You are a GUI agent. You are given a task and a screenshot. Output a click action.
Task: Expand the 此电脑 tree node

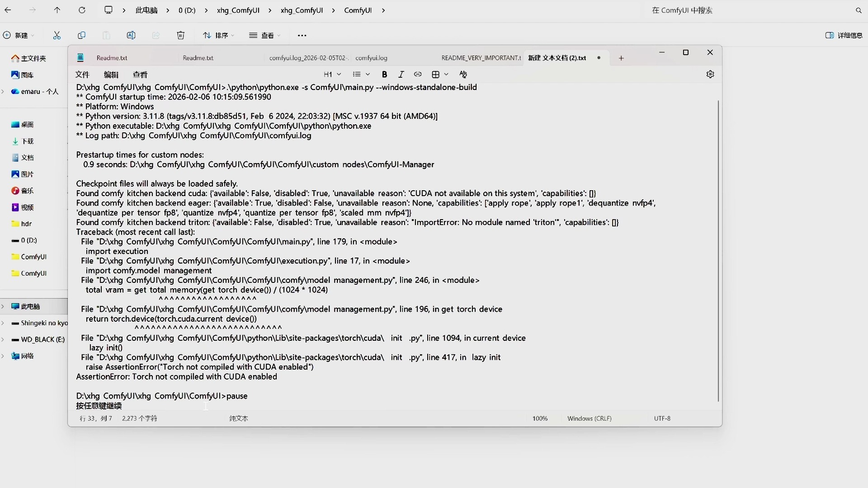(3, 306)
